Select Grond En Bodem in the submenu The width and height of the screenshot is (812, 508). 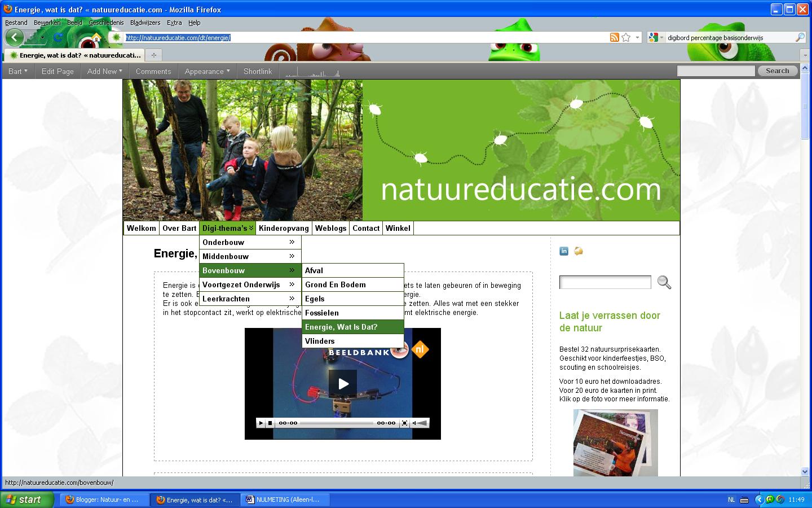tap(353, 284)
